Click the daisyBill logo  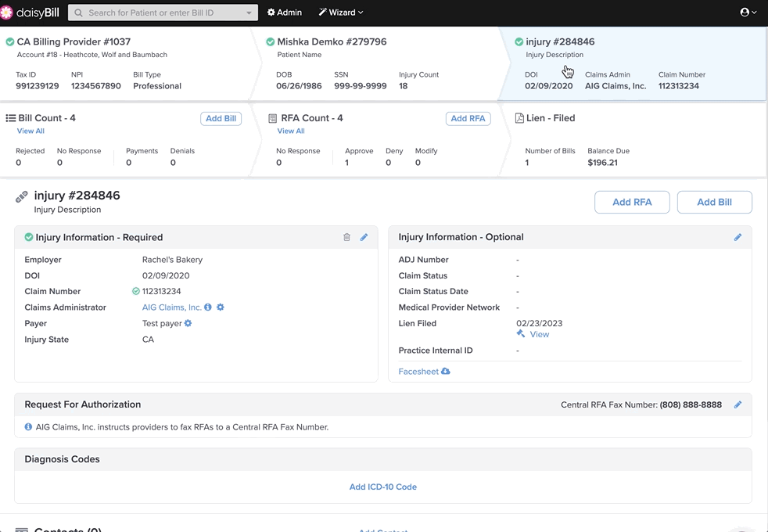click(30, 13)
